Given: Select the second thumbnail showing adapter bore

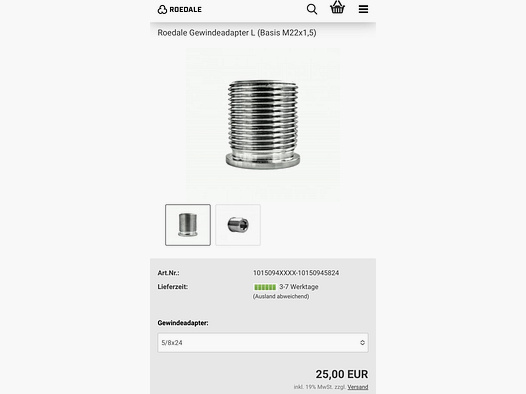Looking at the screenshot, I should click(x=238, y=225).
